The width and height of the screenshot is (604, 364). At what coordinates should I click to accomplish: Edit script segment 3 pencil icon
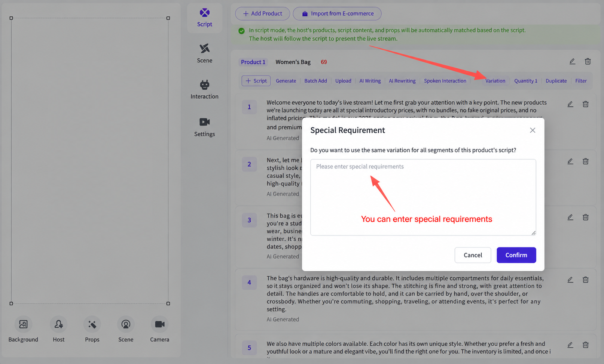click(x=570, y=217)
